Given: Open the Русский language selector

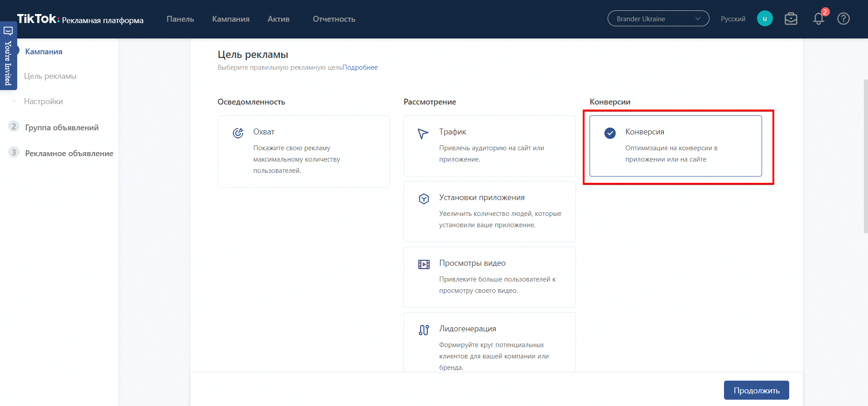Looking at the screenshot, I should click(733, 19).
